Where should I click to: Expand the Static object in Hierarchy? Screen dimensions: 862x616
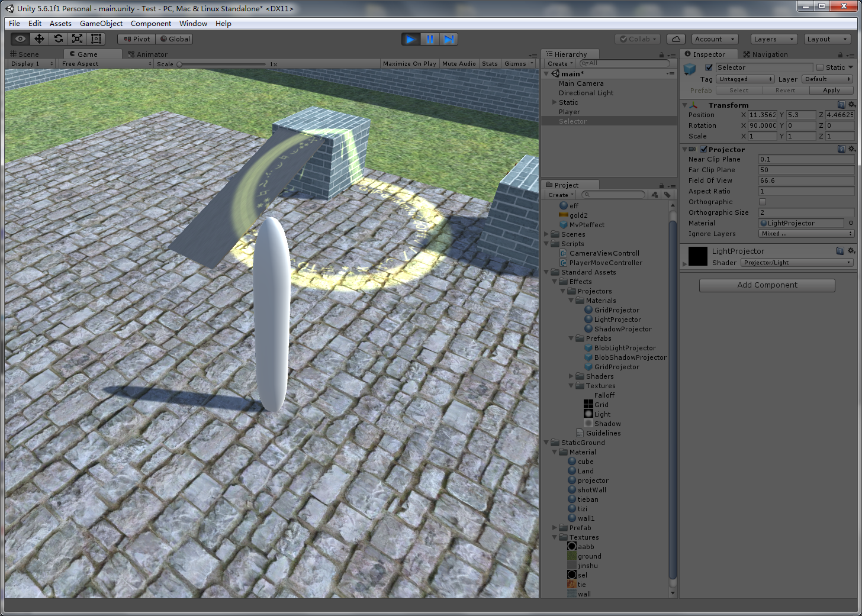(x=555, y=102)
